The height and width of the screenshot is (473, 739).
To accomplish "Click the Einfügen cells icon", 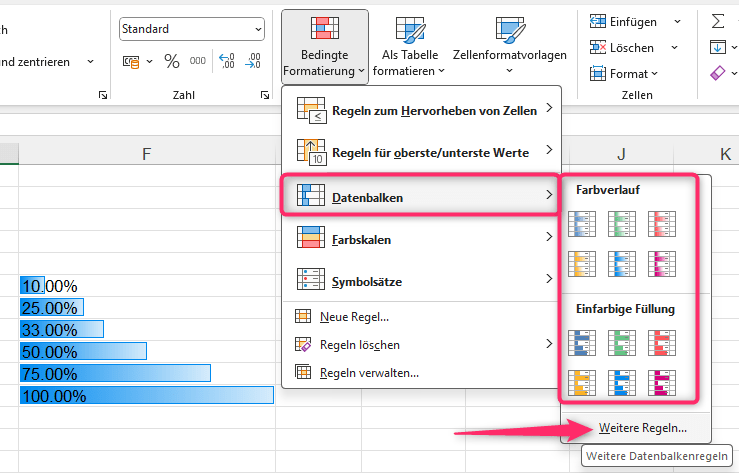I will [x=598, y=22].
